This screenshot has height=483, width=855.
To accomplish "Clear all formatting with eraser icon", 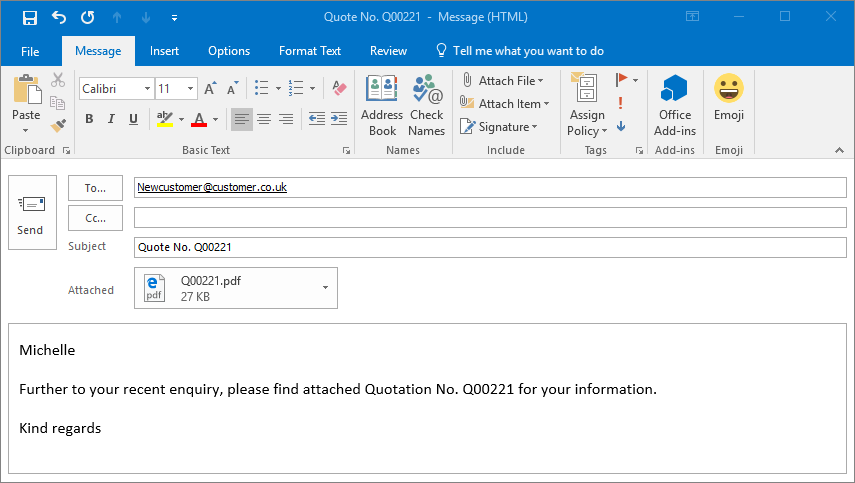I will 338,88.
